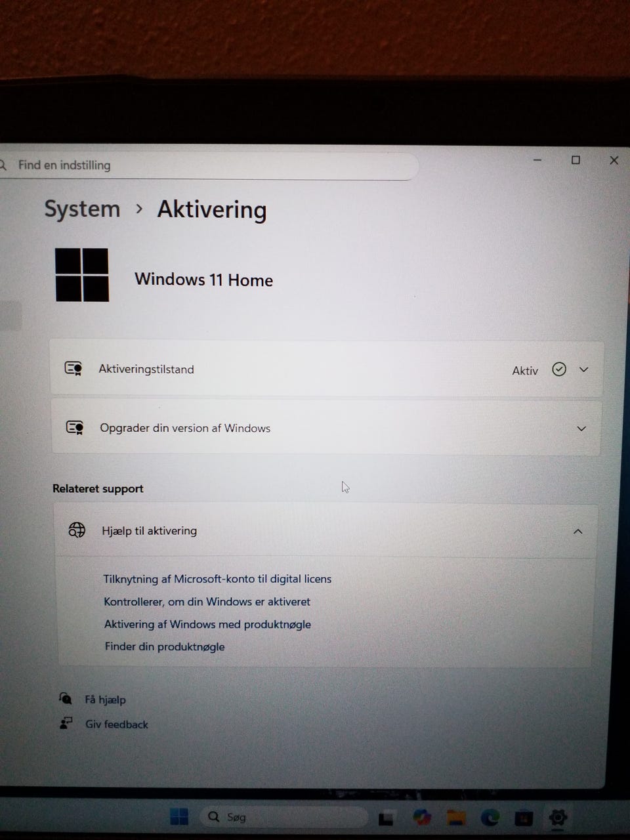
Task: Click the Giv feedback person icon
Action: click(x=66, y=723)
